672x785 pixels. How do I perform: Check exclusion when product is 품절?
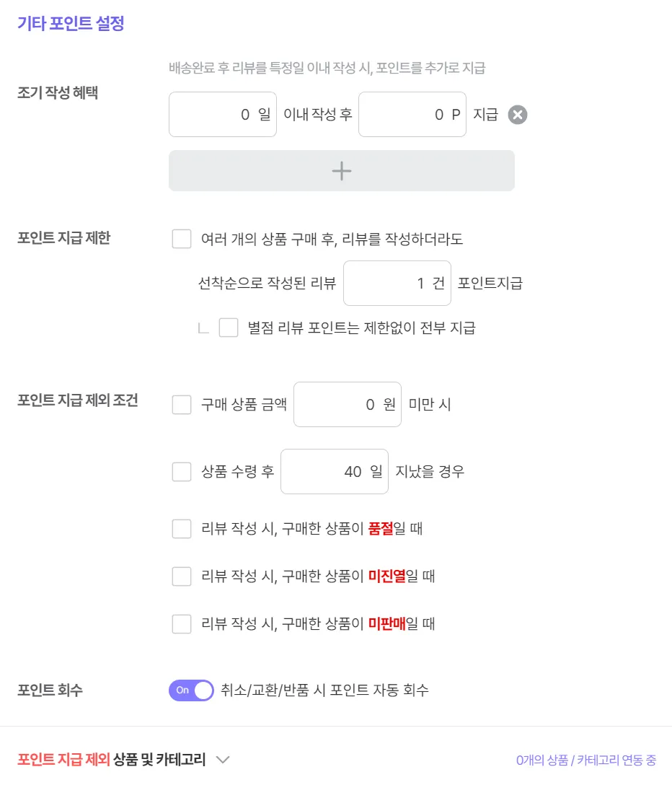[x=182, y=529]
